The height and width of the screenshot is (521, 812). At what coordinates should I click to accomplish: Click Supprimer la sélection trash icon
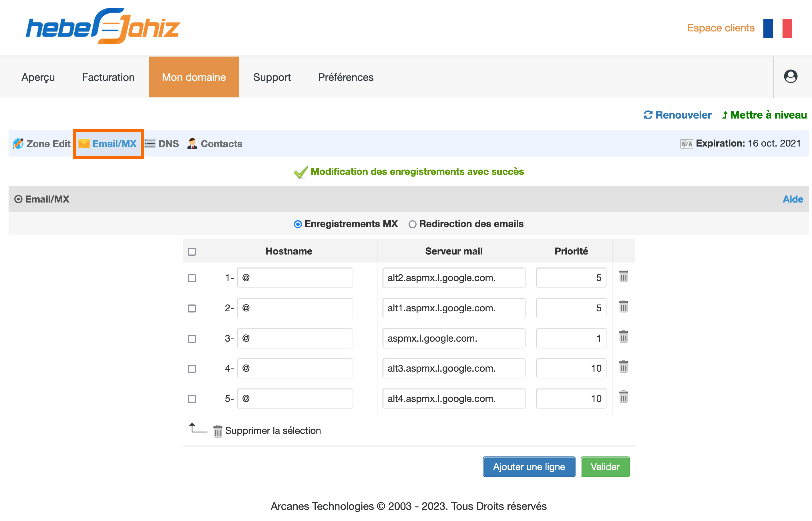click(217, 431)
